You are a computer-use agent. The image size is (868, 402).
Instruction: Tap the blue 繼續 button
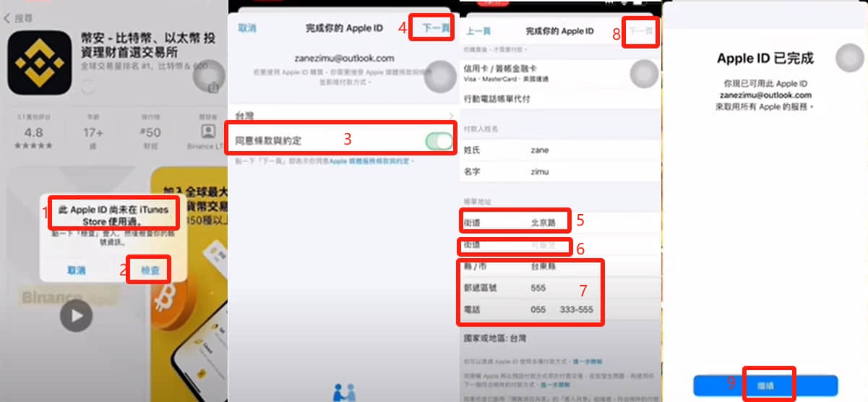(765, 385)
